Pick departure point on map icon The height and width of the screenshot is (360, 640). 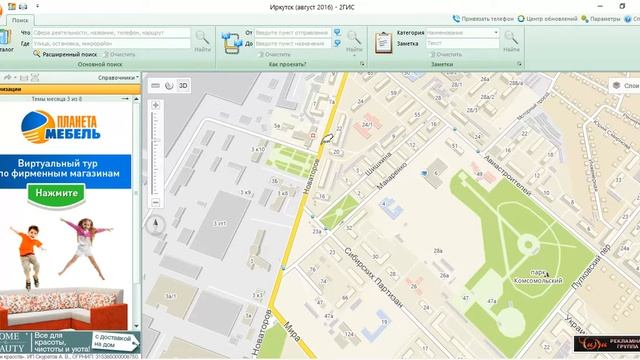tap(337, 32)
